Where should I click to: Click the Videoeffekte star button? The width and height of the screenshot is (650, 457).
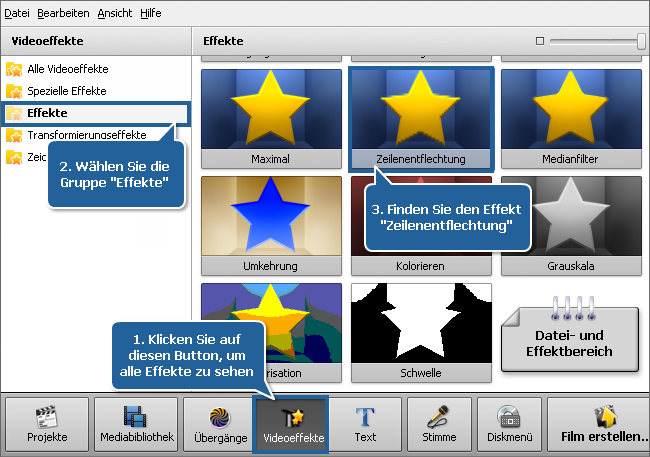(x=291, y=424)
